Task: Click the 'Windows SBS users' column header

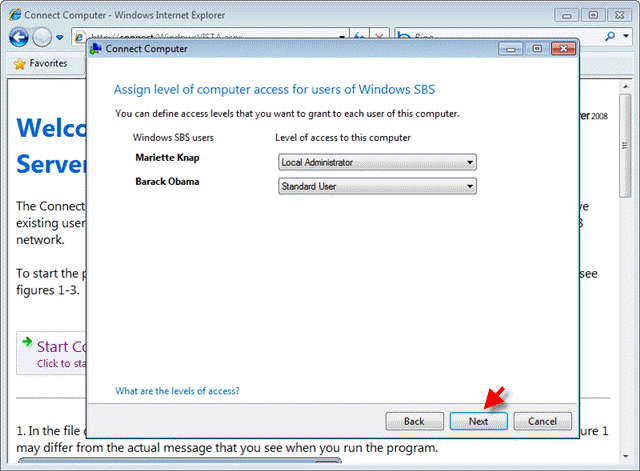Action: click(173, 138)
